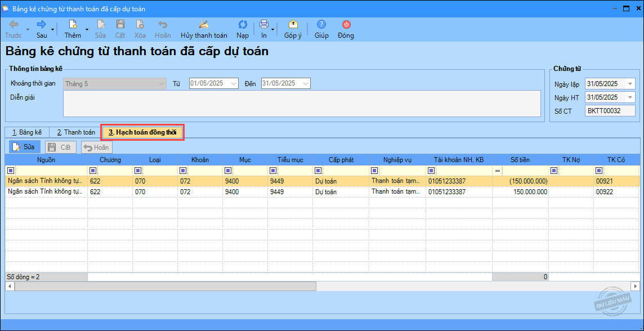Toggle filter box under Chương column
Screen dimensions: 644x331
pyautogui.click(x=93, y=171)
